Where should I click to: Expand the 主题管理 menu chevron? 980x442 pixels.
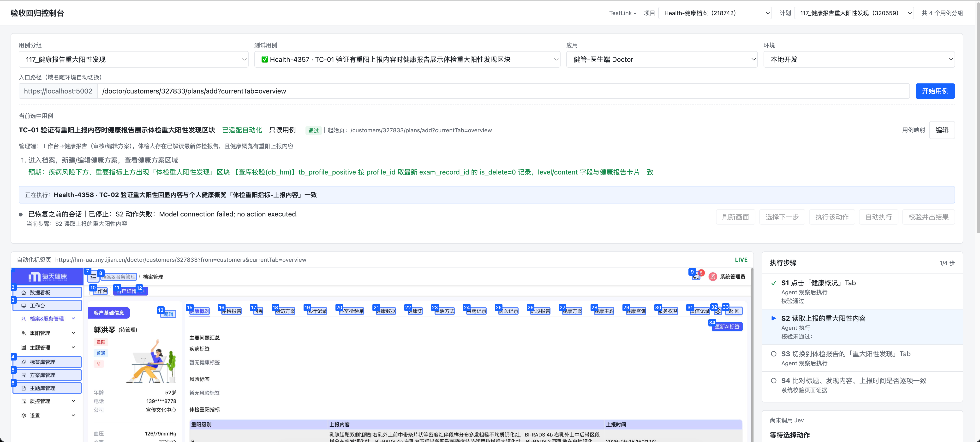(73, 348)
